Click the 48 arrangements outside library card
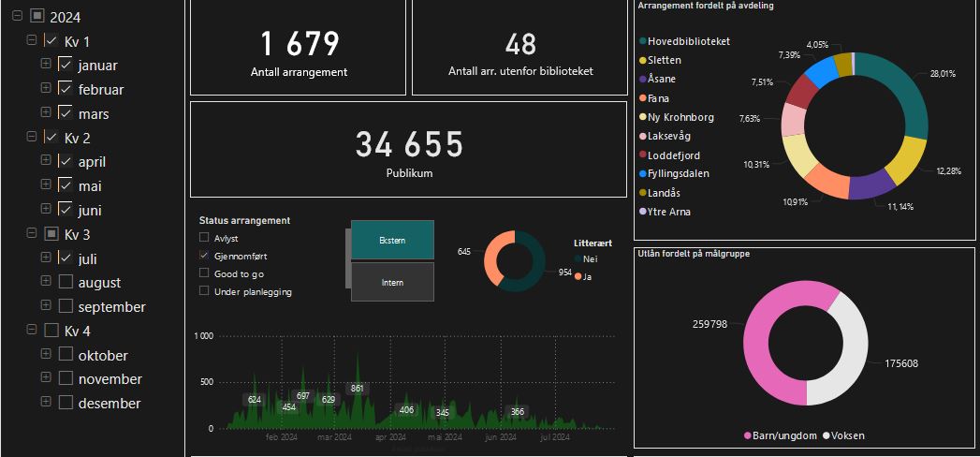This screenshot has height=457, width=980. [520, 48]
